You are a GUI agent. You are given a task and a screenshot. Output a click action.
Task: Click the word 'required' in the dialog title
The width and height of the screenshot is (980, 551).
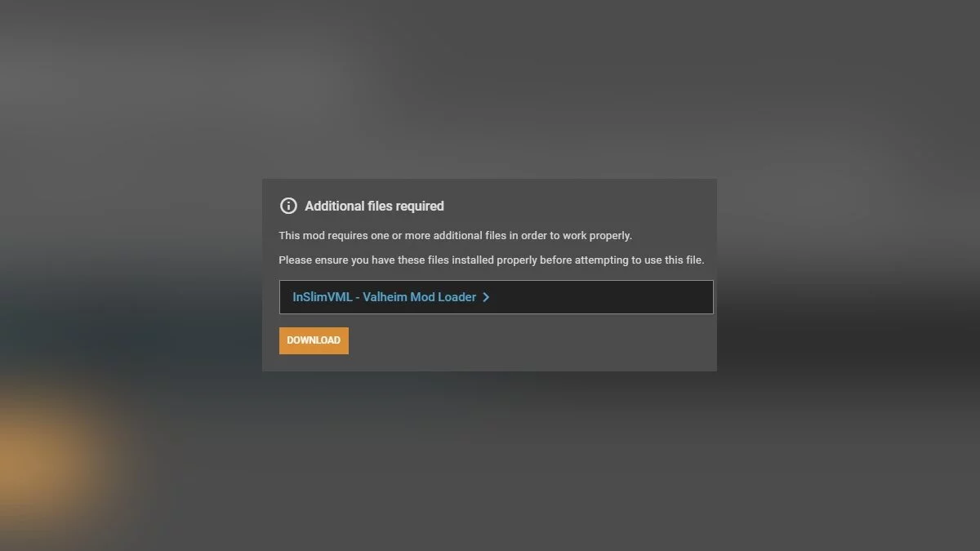coord(416,206)
